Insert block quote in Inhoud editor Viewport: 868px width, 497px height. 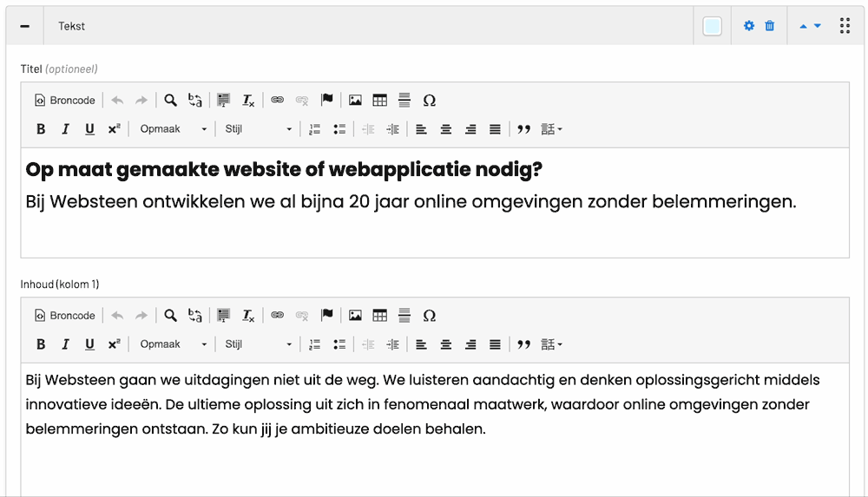523,344
